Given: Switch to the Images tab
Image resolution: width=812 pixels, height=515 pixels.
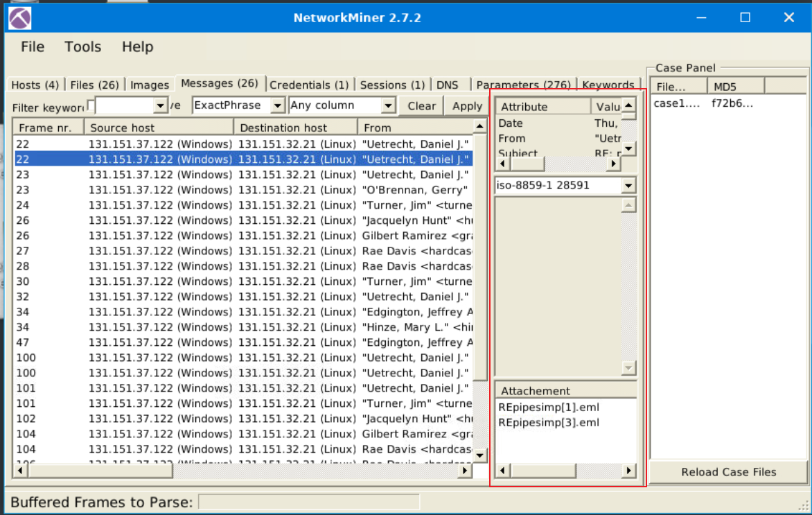Looking at the screenshot, I should [150, 85].
